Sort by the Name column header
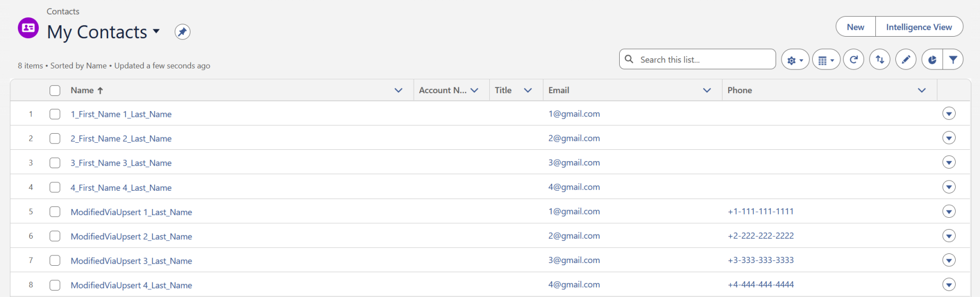Screen dimensions: 980x297 pyautogui.click(x=82, y=91)
